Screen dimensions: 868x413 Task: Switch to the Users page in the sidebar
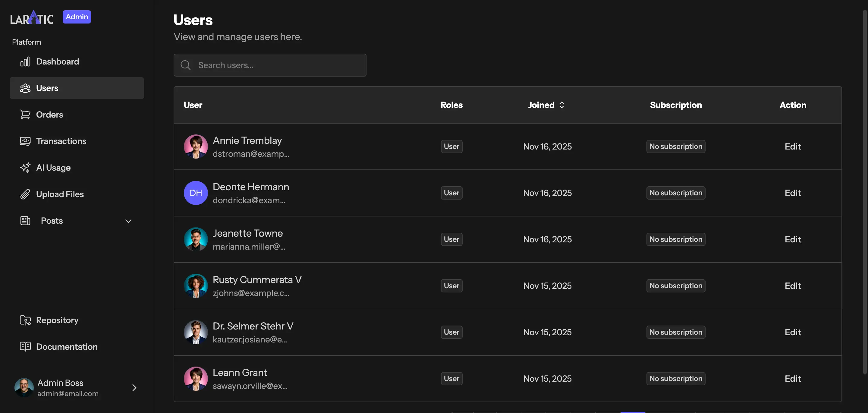pos(47,88)
